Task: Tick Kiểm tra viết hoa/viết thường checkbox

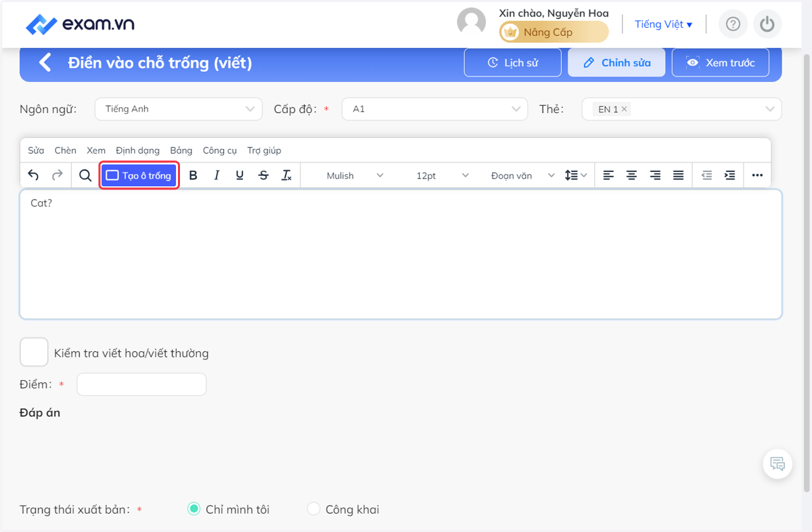Action: [34, 352]
